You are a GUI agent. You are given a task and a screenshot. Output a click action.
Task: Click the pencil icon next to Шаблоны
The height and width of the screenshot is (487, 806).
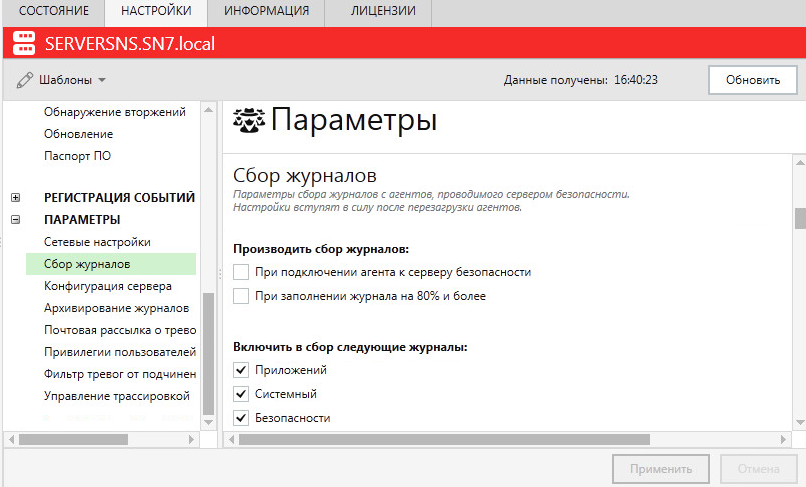click(25, 80)
